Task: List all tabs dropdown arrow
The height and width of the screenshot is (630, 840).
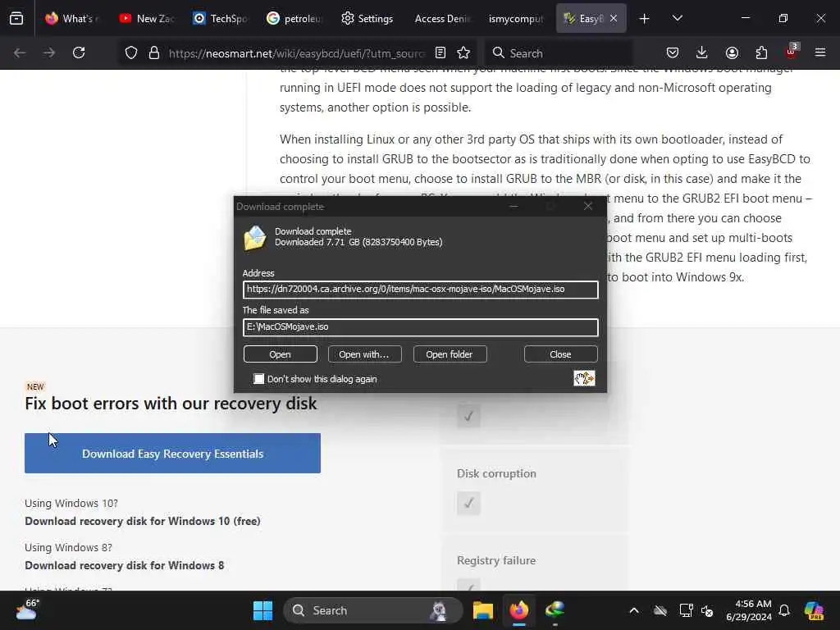Action: coord(677,19)
